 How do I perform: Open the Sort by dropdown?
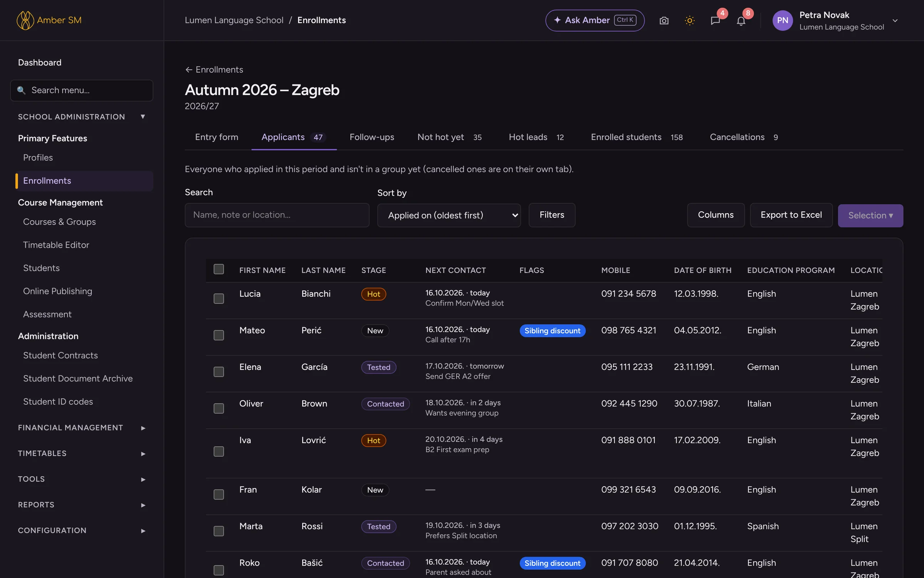coord(449,215)
